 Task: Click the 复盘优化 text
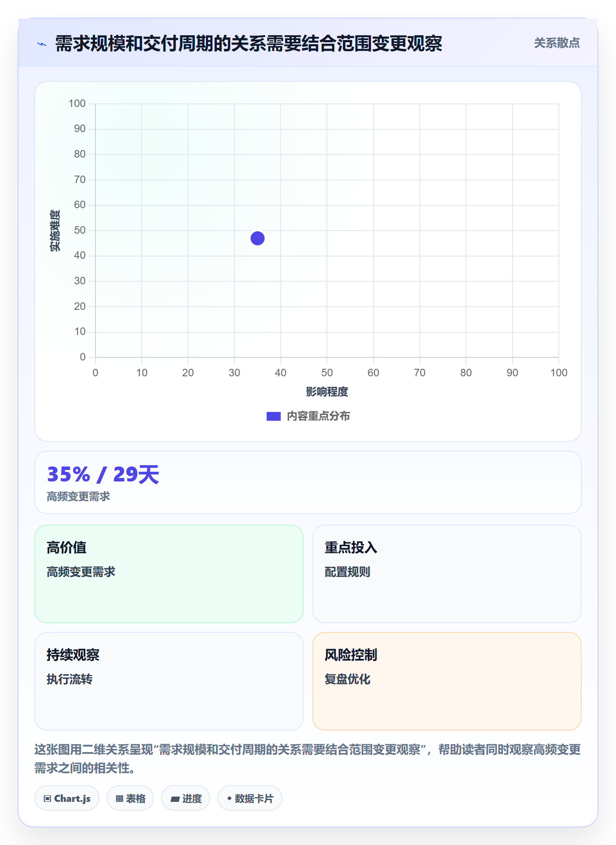[347, 679]
